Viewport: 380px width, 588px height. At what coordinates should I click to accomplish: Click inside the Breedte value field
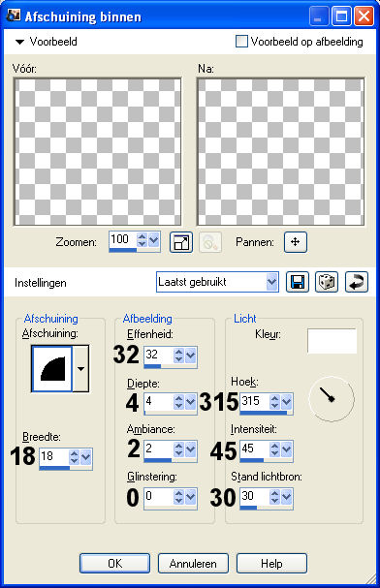(x=53, y=456)
